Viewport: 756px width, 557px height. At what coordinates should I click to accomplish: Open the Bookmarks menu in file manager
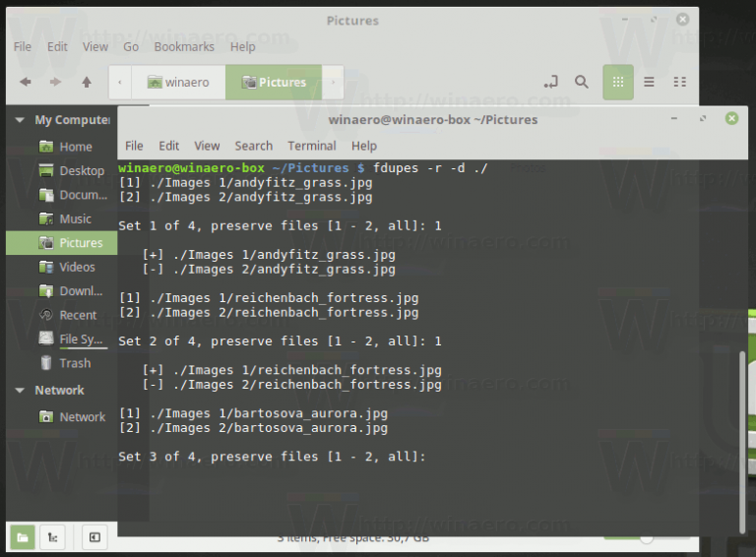pyautogui.click(x=184, y=46)
